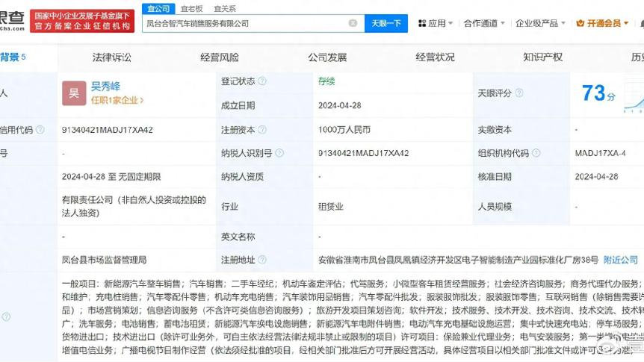644x362 pixels.
Task: Open the 知识产权 section tab
Action: 542,57
